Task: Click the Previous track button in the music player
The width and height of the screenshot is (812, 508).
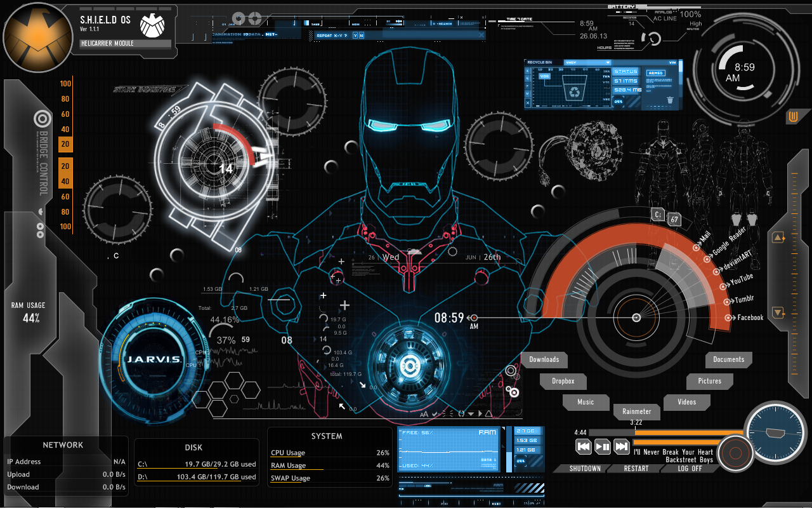Action: click(x=583, y=446)
